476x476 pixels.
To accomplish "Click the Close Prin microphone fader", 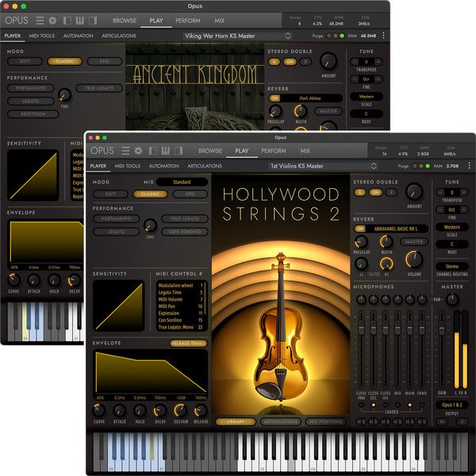I will [x=361, y=328].
